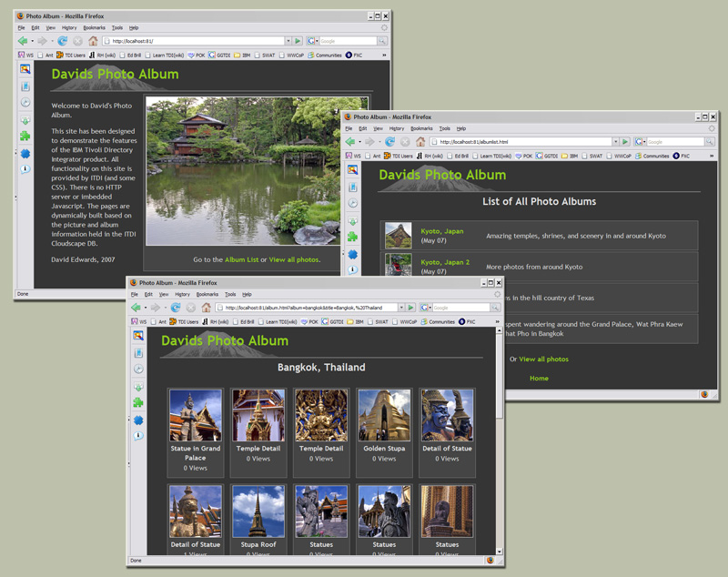Open the GGTDI bookmark in localhost:81 home window
This screenshot has height=577, width=728.
coord(219,56)
